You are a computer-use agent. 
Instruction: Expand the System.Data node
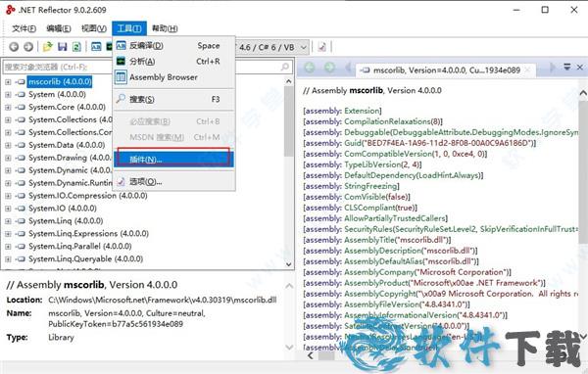point(8,145)
